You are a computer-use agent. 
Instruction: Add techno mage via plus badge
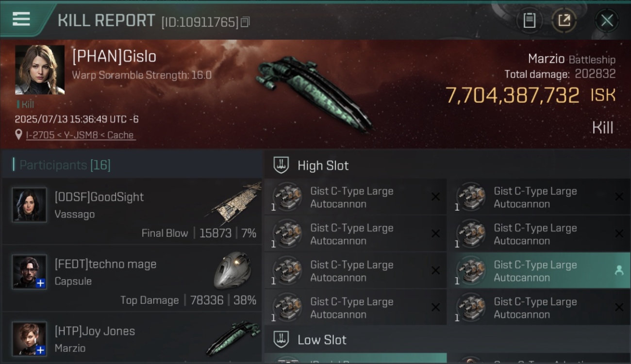pyautogui.click(x=41, y=283)
